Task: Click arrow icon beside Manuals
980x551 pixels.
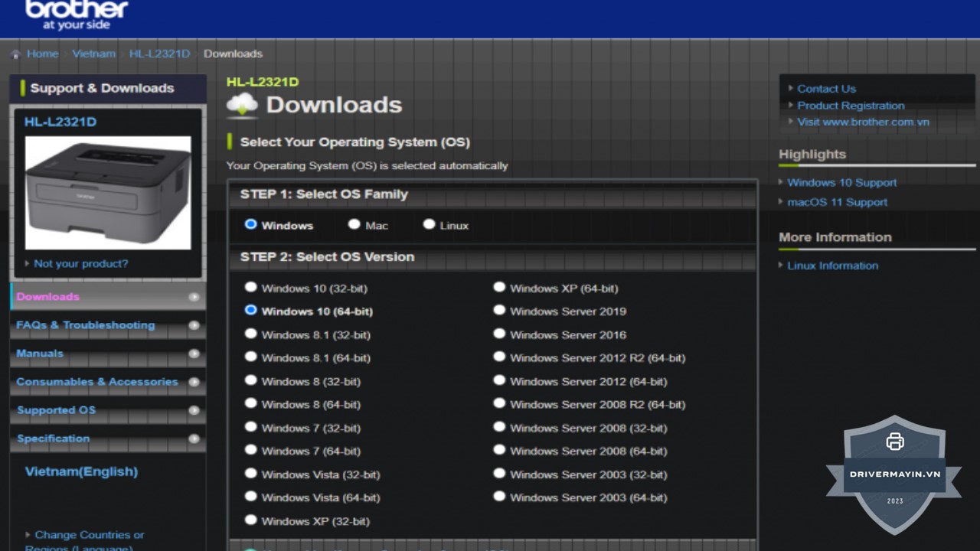Action: coord(194,354)
